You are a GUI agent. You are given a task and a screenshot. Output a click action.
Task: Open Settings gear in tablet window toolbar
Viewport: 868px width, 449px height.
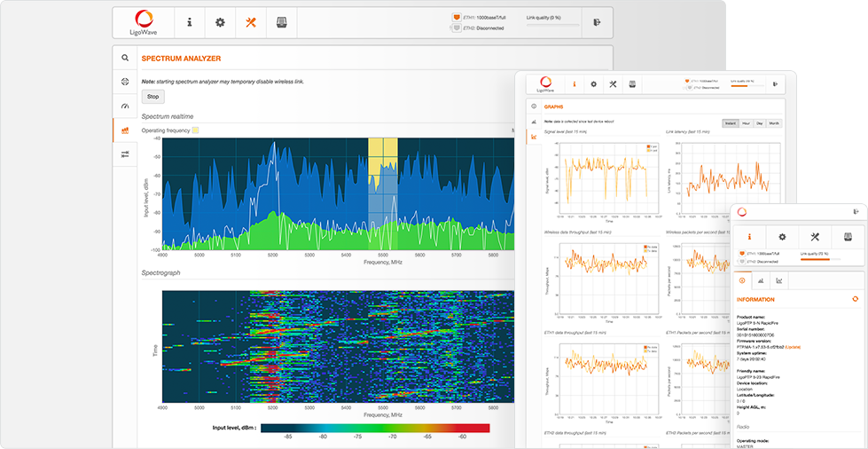click(593, 84)
